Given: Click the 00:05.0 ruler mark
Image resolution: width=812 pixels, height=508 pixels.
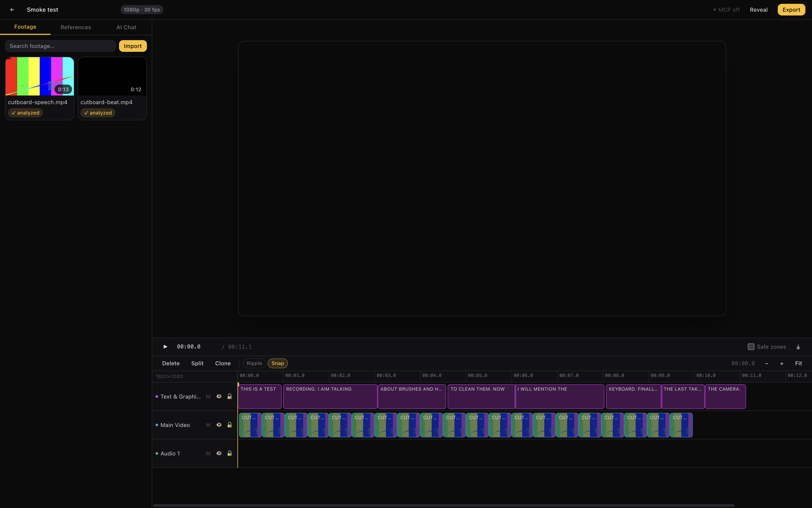Looking at the screenshot, I should tap(478, 376).
